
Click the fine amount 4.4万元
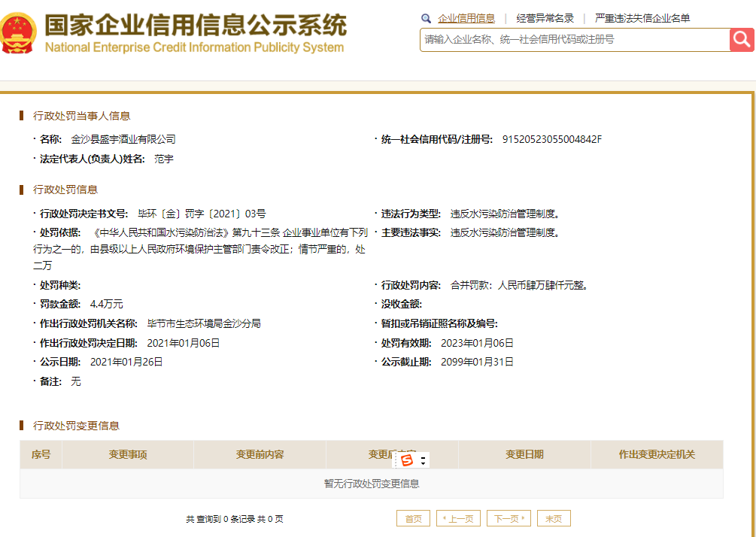(x=107, y=304)
